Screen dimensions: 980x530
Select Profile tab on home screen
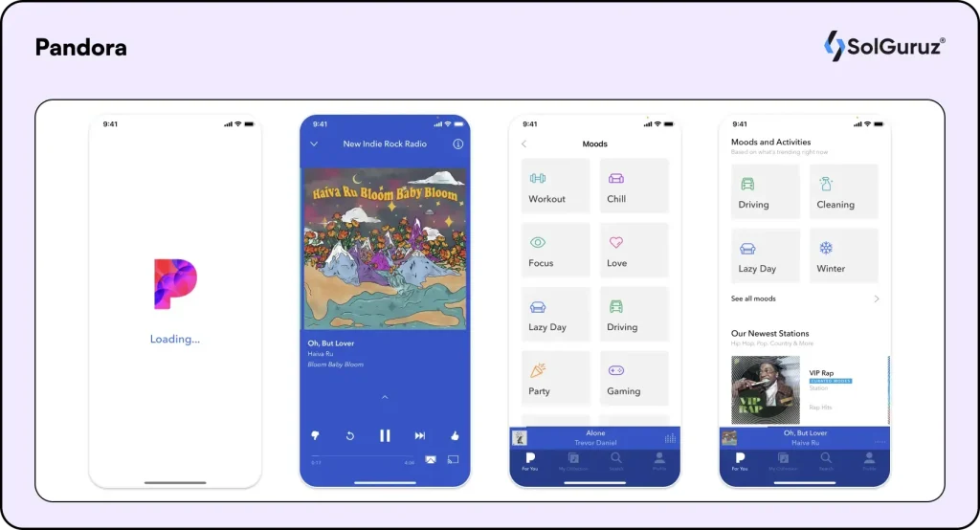tap(869, 461)
